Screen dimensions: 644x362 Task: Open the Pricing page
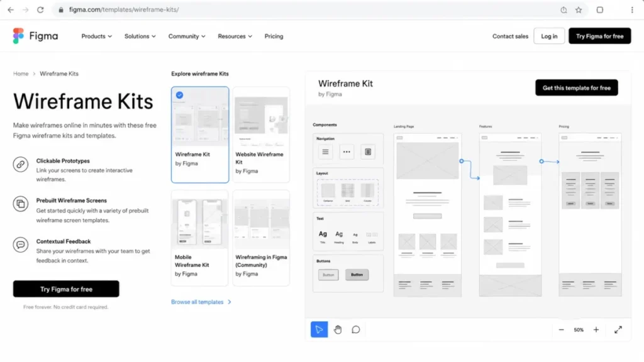tap(274, 36)
